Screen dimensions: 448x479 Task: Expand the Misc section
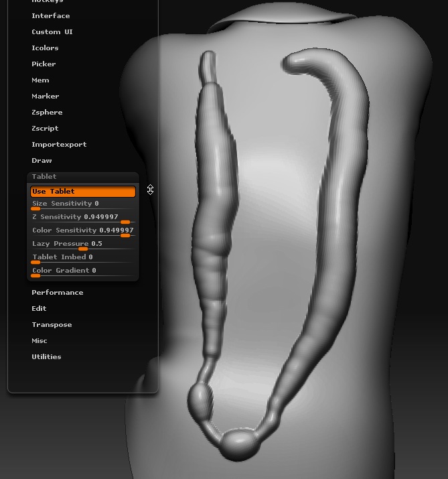pos(40,341)
